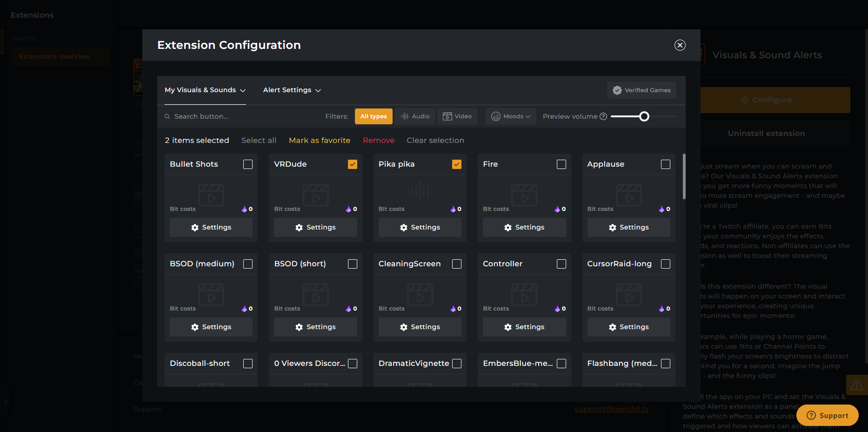Filter by Video type

(457, 116)
